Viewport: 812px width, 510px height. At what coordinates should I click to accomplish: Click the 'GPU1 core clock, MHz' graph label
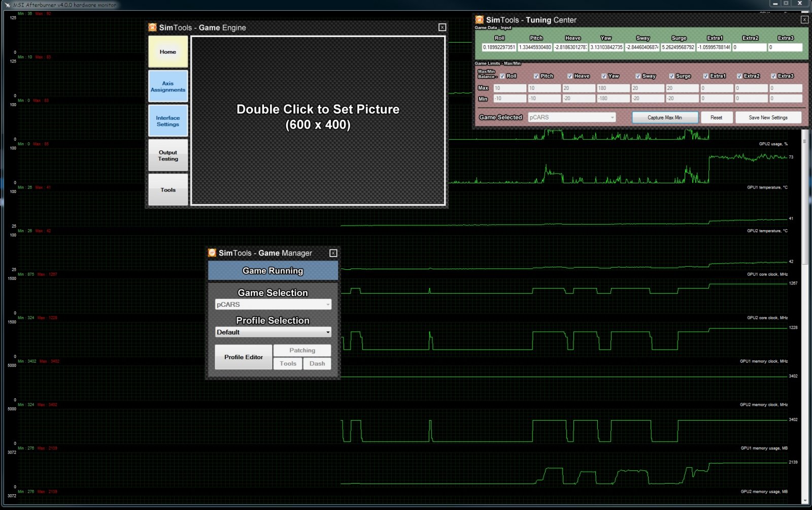click(767, 274)
